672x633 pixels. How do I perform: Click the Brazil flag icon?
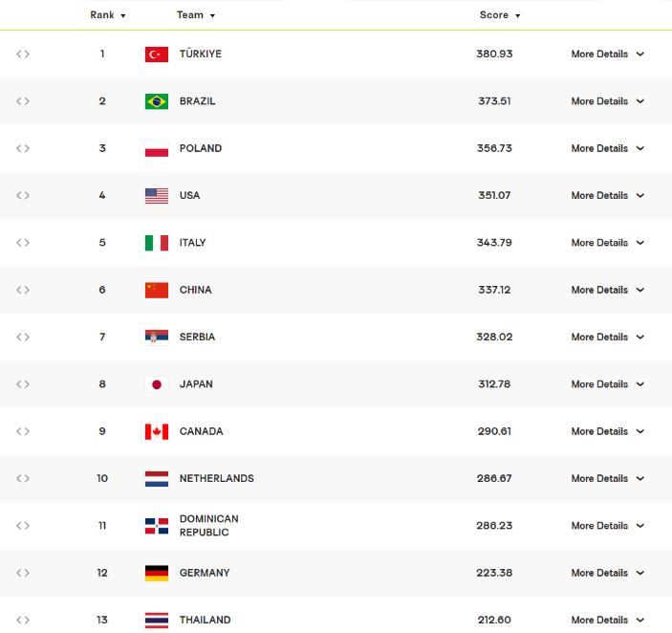pyautogui.click(x=157, y=101)
